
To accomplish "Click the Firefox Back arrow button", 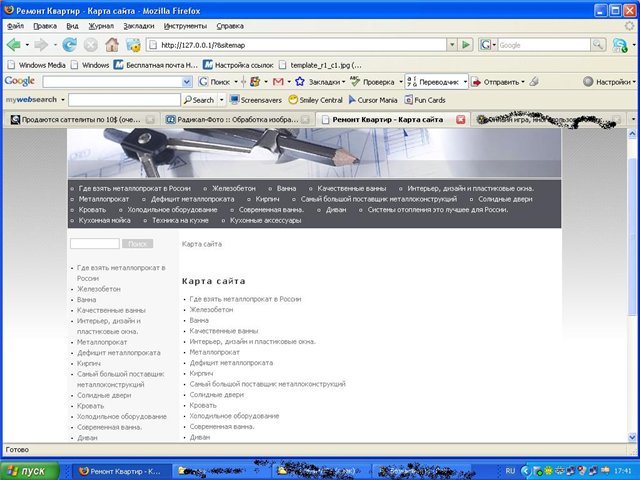I will 15,45.
